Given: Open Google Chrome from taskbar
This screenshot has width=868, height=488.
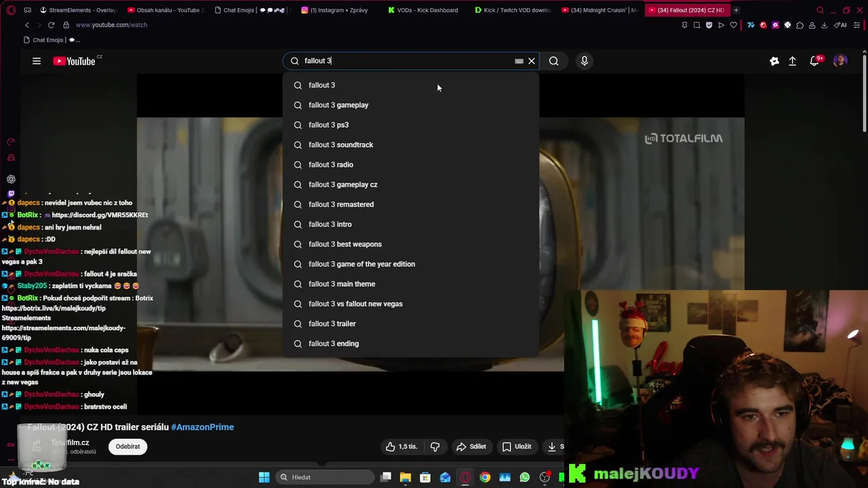Looking at the screenshot, I should tap(485, 477).
